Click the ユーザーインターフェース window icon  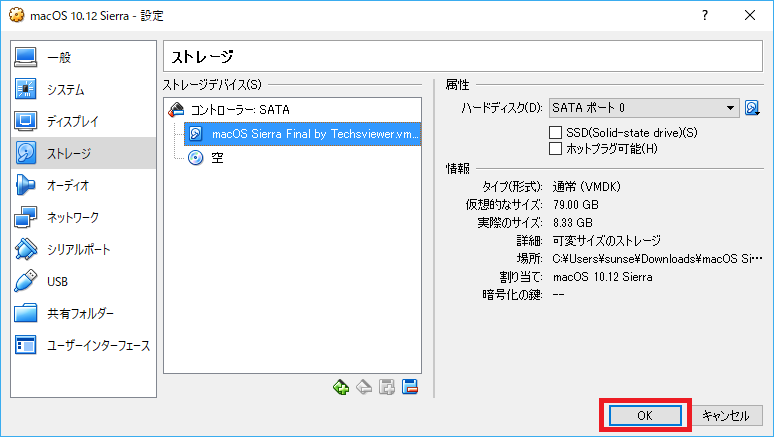(x=26, y=345)
